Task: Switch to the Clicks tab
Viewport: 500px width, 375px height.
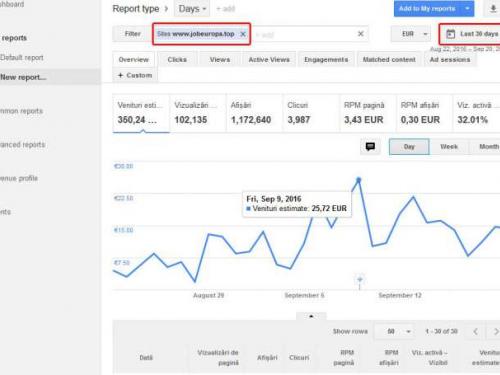Action: (177, 60)
